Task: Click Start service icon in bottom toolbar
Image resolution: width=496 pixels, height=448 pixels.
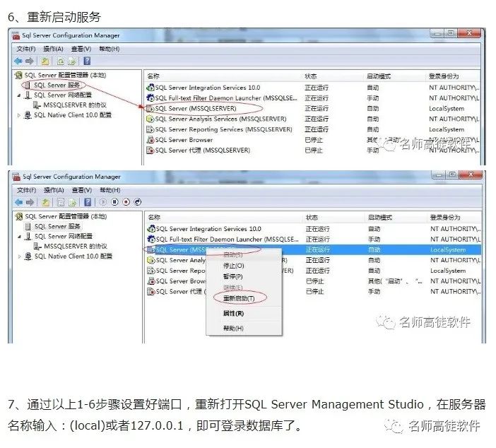Action: [103, 202]
